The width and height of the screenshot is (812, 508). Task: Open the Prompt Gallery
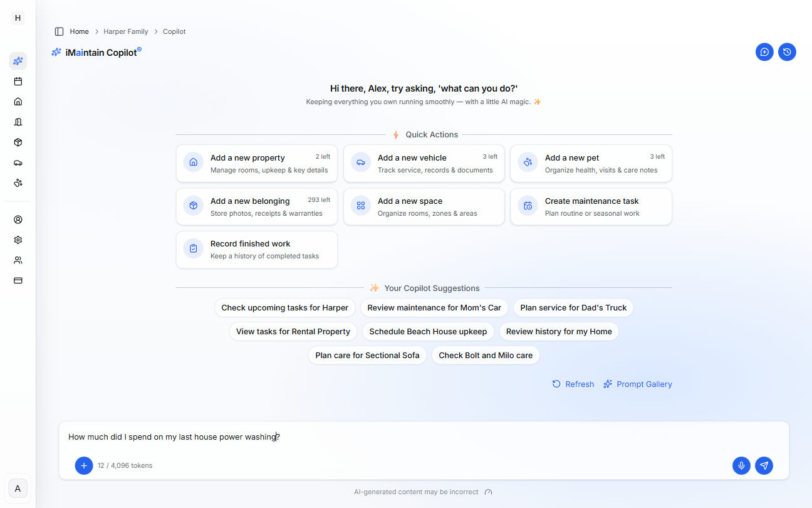point(643,384)
